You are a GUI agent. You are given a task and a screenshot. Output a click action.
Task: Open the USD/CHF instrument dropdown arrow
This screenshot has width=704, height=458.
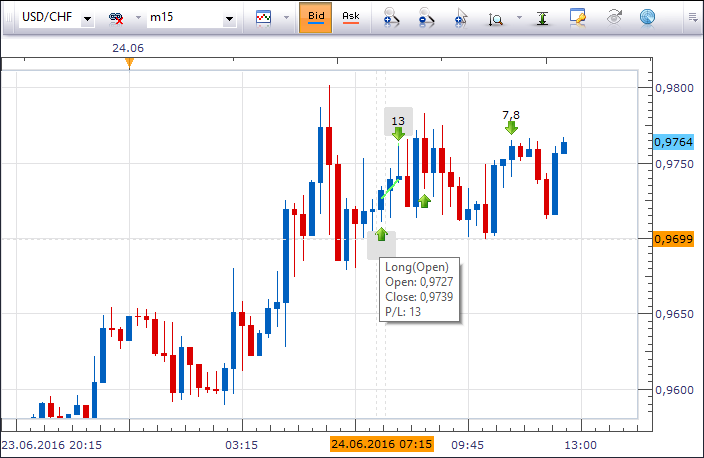click(88, 19)
